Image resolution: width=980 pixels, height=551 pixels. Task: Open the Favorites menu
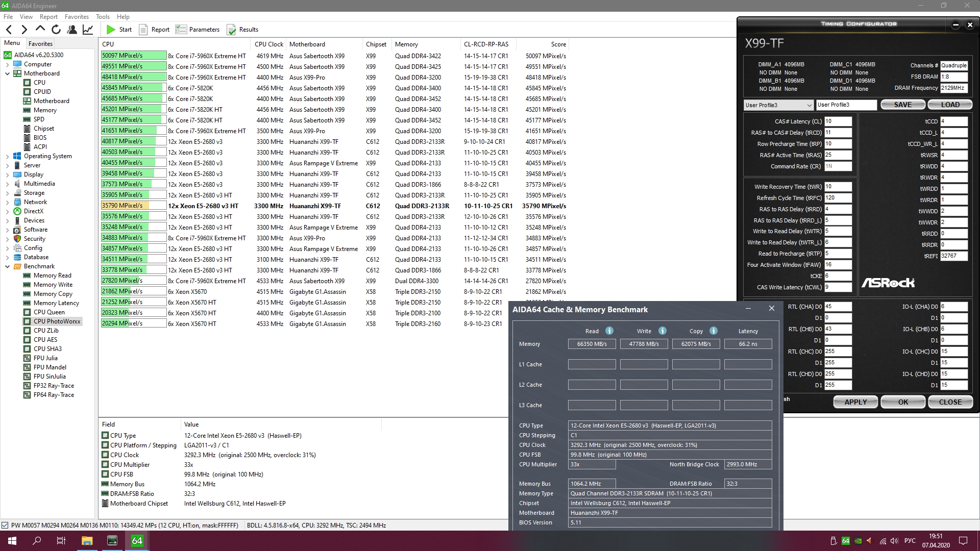pyautogui.click(x=77, y=17)
